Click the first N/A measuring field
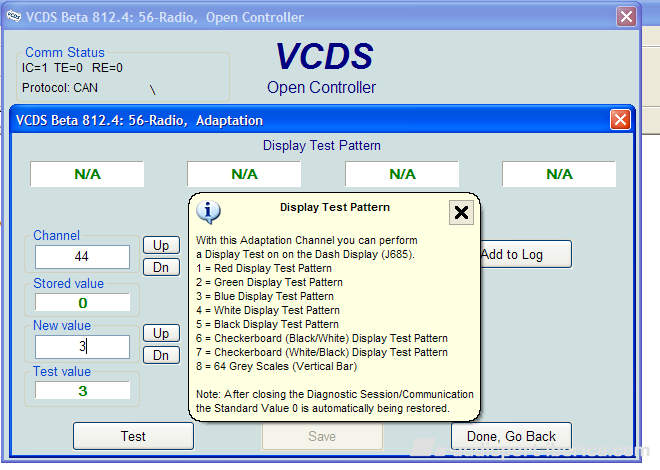 [x=87, y=174]
